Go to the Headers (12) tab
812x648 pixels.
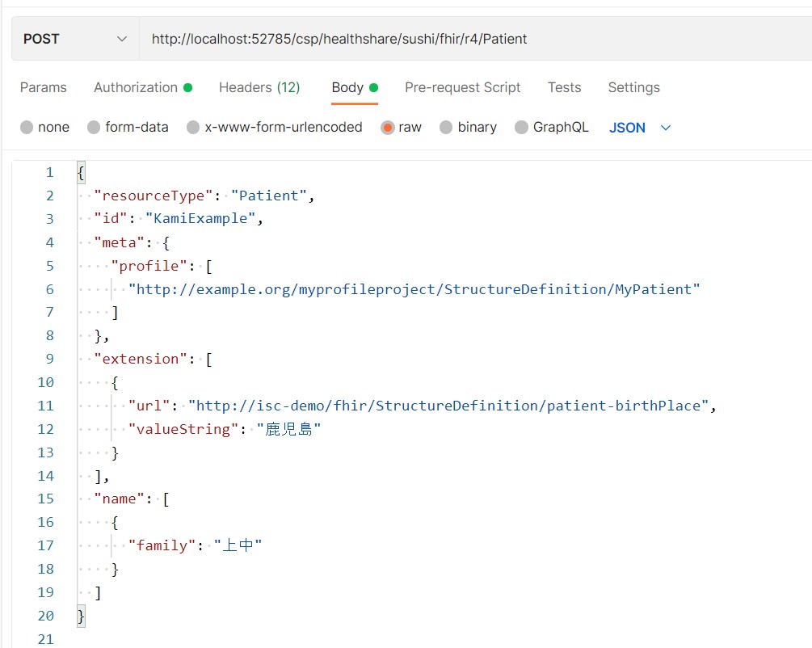[x=259, y=87]
